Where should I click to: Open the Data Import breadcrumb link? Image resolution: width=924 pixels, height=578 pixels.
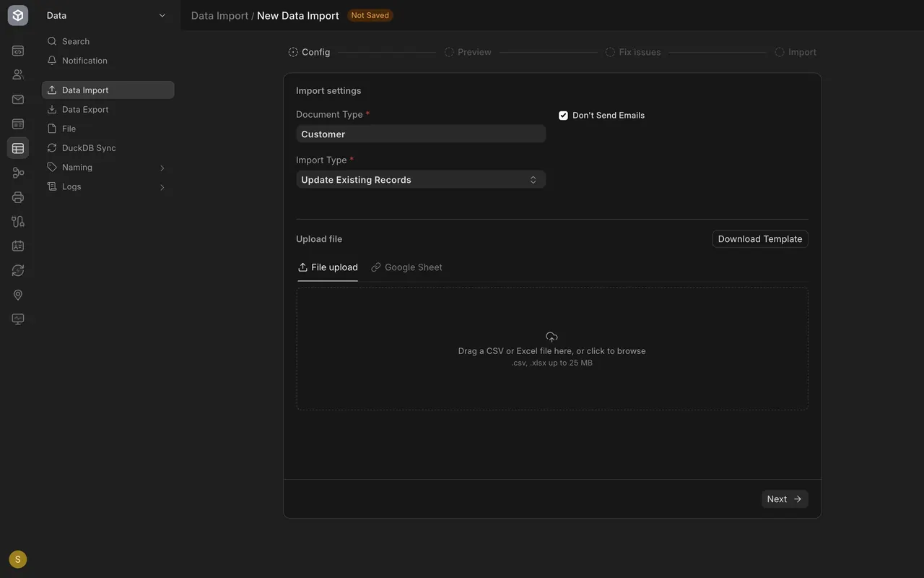[x=219, y=15]
